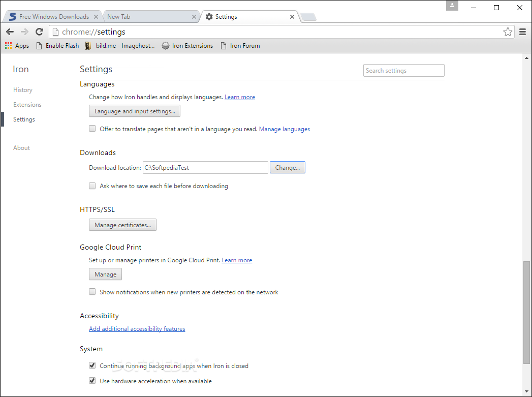Click the vertical scrollbar thumb
Screen dimensions: 532x397
526,312
